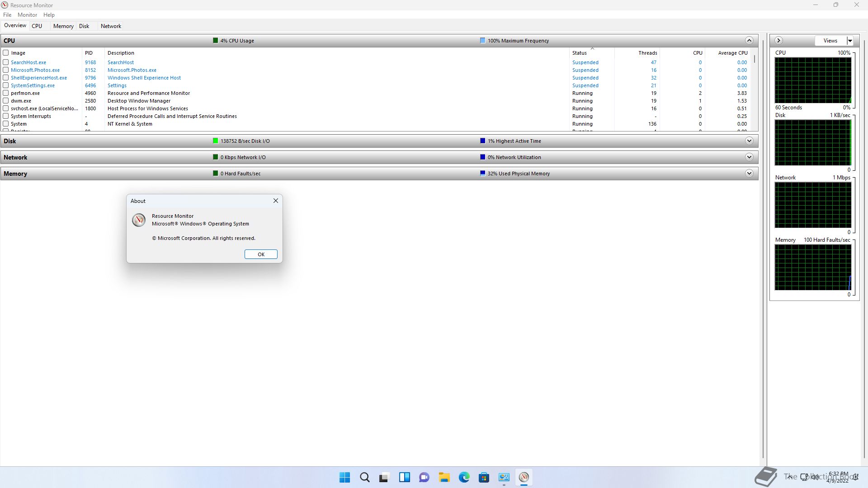Click the System process row
This screenshot has height=488, width=868.
point(376,124)
